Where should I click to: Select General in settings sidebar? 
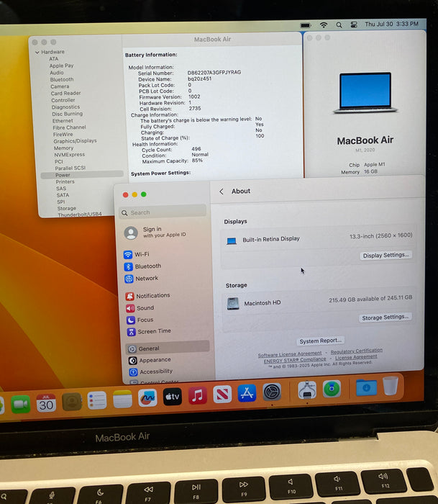168,348
